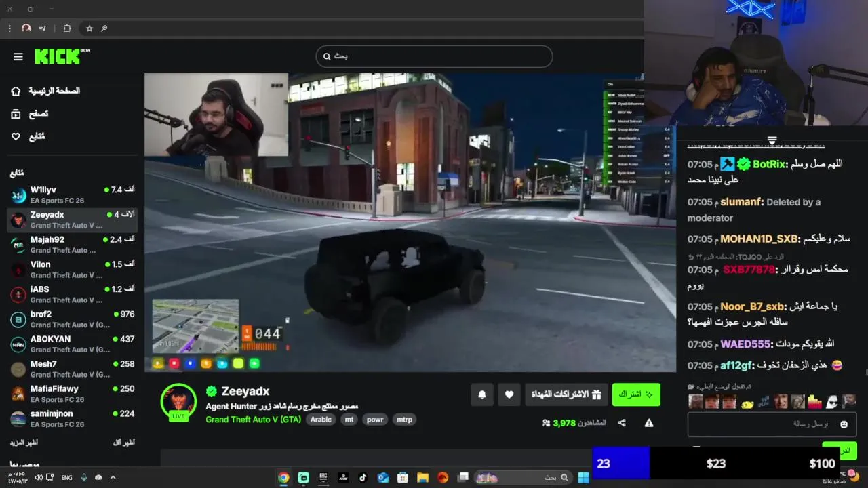Click the Kick search field
The height and width of the screenshot is (488, 868).
coord(434,56)
